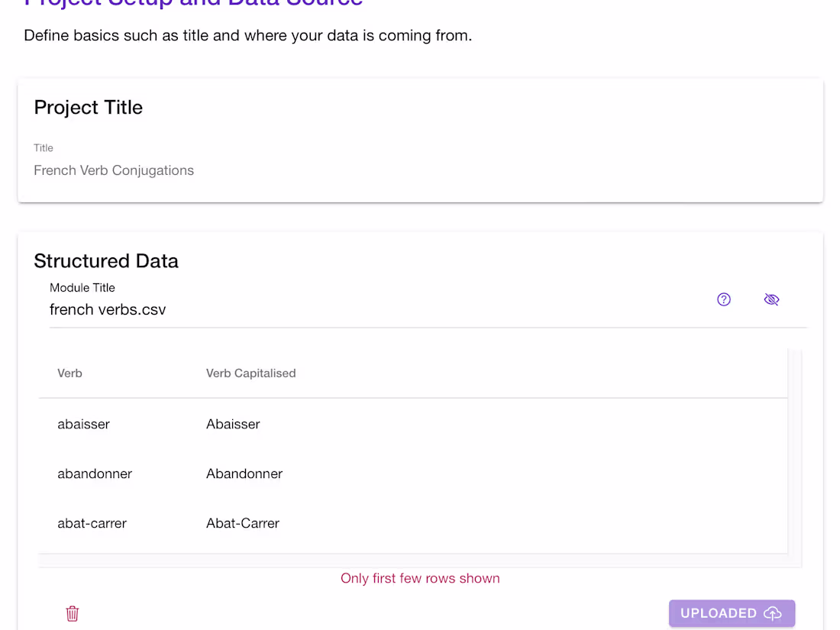Click the Verb column header
This screenshot has height=630, width=840.
click(69, 373)
